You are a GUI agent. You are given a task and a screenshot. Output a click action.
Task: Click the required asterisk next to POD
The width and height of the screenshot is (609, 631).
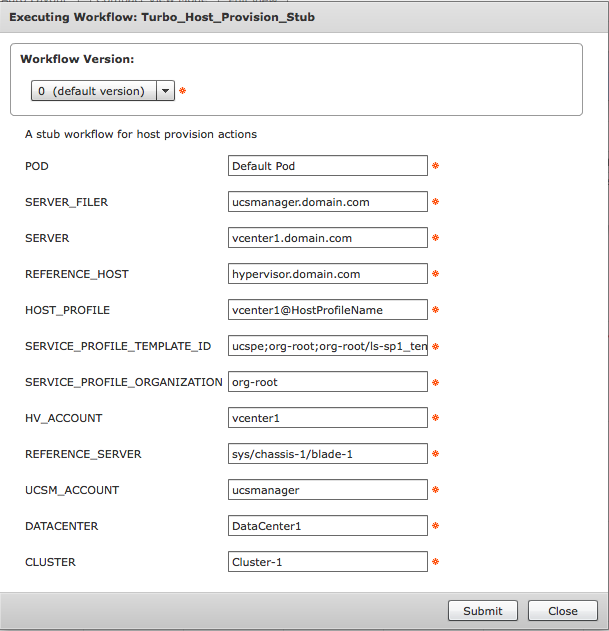[436, 166]
